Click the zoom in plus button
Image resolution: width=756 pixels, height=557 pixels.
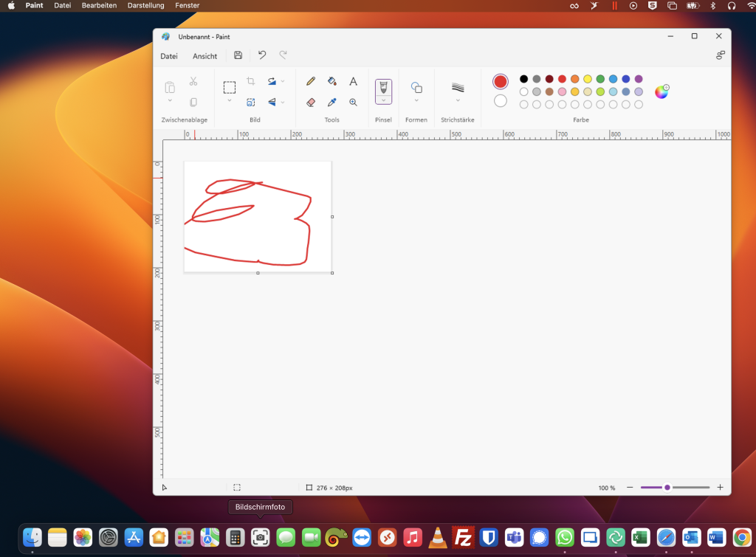(720, 488)
